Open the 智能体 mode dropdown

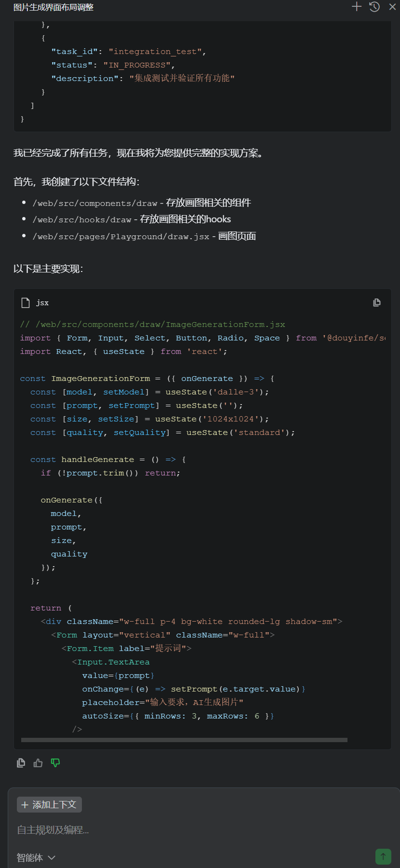pyautogui.click(x=36, y=857)
